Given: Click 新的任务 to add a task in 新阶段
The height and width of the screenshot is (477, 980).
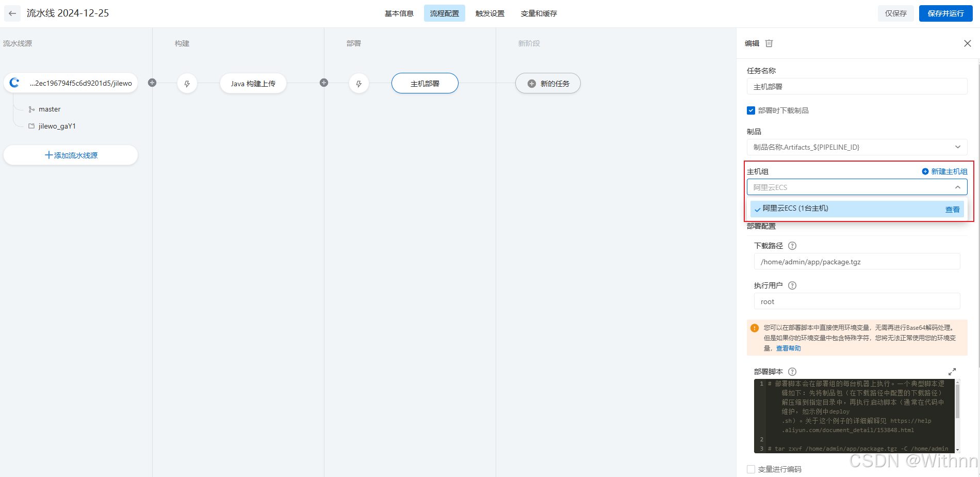Looking at the screenshot, I should (548, 83).
